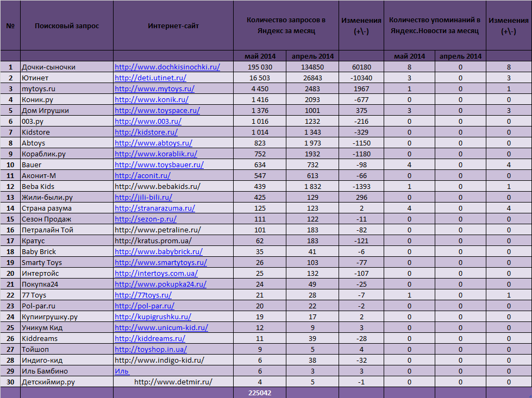The height and width of the screenshot is (398, 532).
Task: Open the www.korablik.ru hyperlink
Action: 156,154
